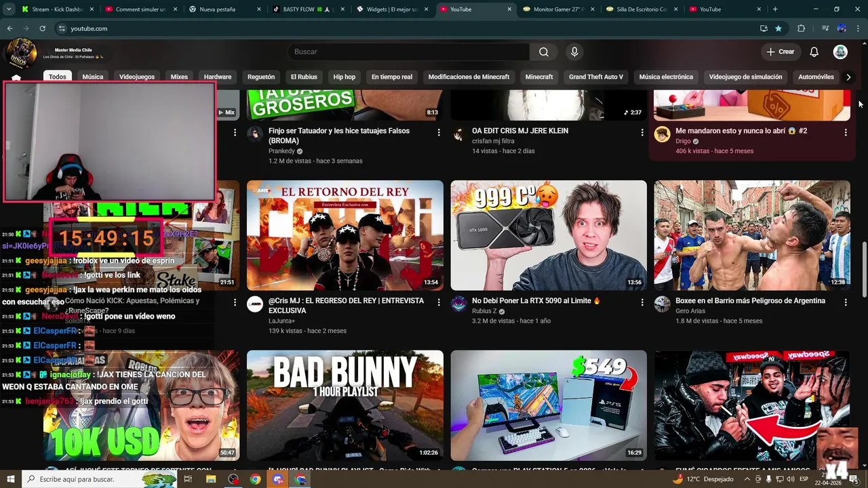Viewport: 868px width, 488px height.
Task: Select the Mixes filter chip
Action: coord(179,77)
